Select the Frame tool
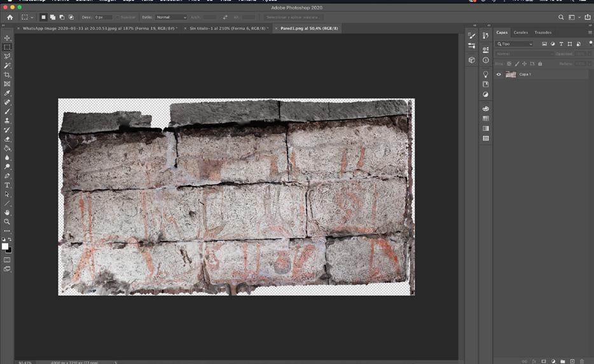The image size is (594, 364). 7,84
